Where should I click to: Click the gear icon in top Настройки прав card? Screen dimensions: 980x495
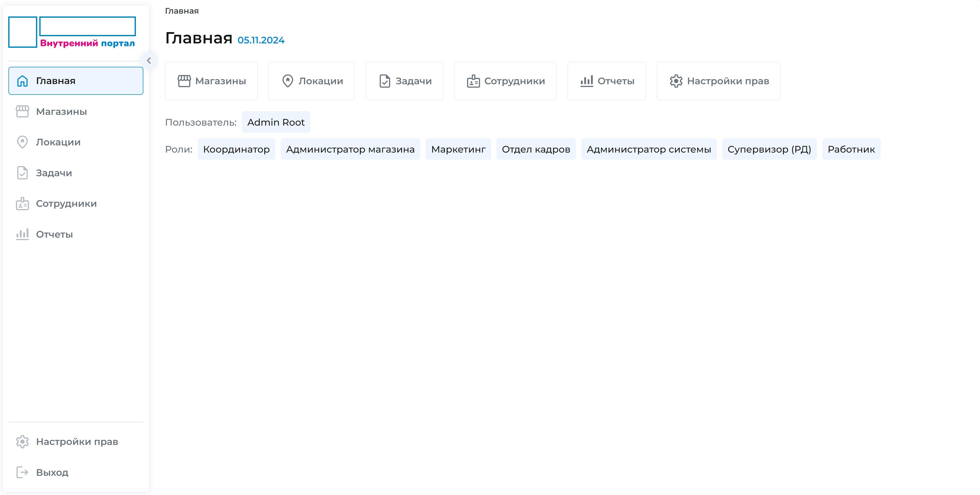click(x=676, y=81)
